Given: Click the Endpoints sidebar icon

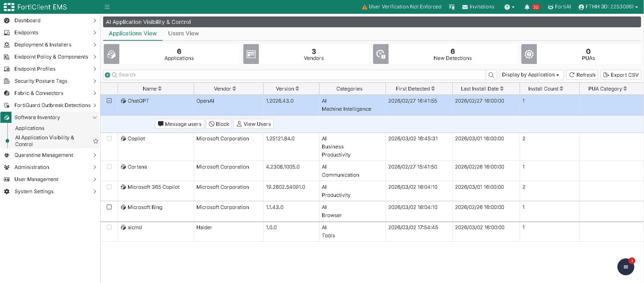Looking at the screenshot, I should pos(7,33).
